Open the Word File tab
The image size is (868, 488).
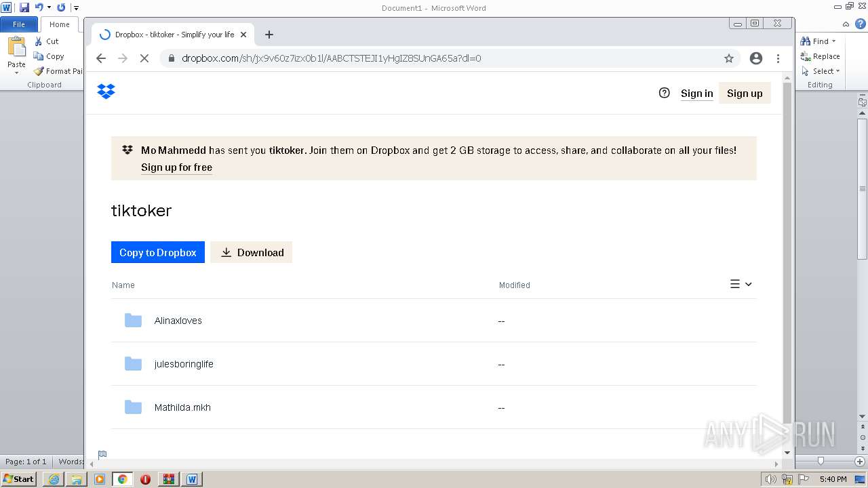(19, 24)
